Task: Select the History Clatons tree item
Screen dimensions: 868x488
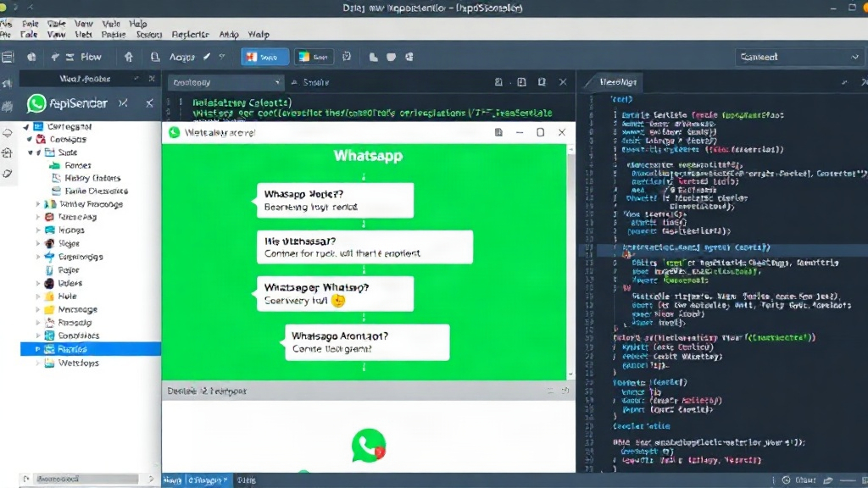Action: point(92,178)
